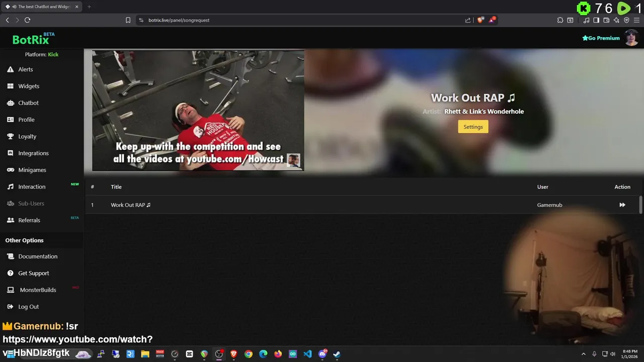This screenshot has width=644, height=362.
Task: Open File Explorer from the taskbar
Action: [145, 354]
